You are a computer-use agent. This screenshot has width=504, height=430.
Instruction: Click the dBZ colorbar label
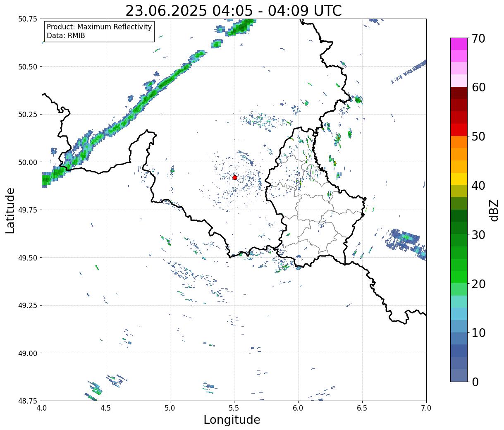click(494, 210)
